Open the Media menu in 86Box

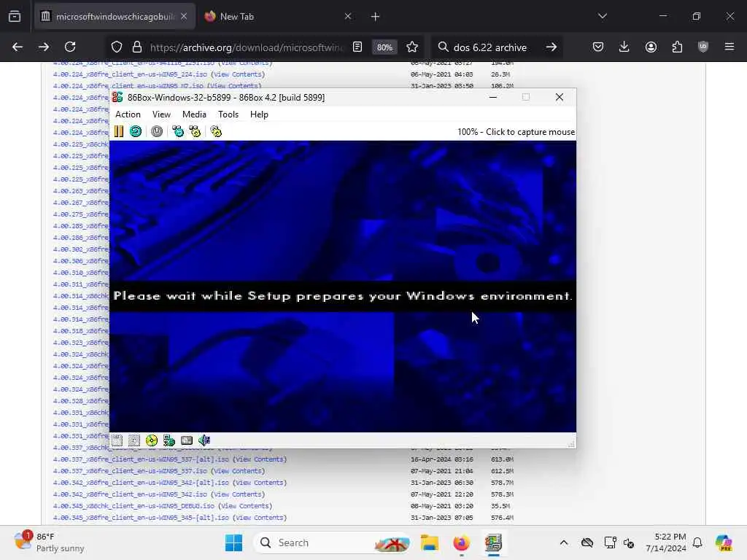pos(194,114)
